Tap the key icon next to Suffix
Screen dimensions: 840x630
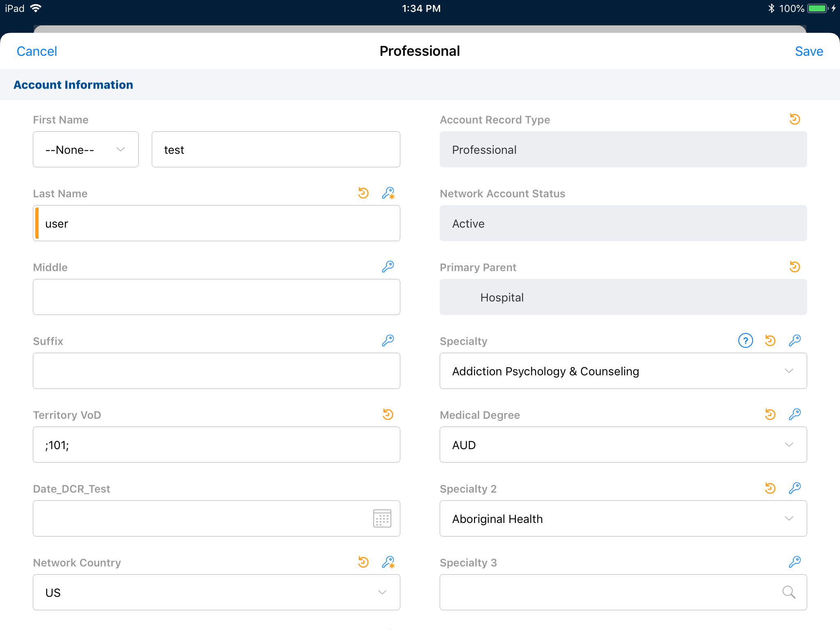(388, 340)
